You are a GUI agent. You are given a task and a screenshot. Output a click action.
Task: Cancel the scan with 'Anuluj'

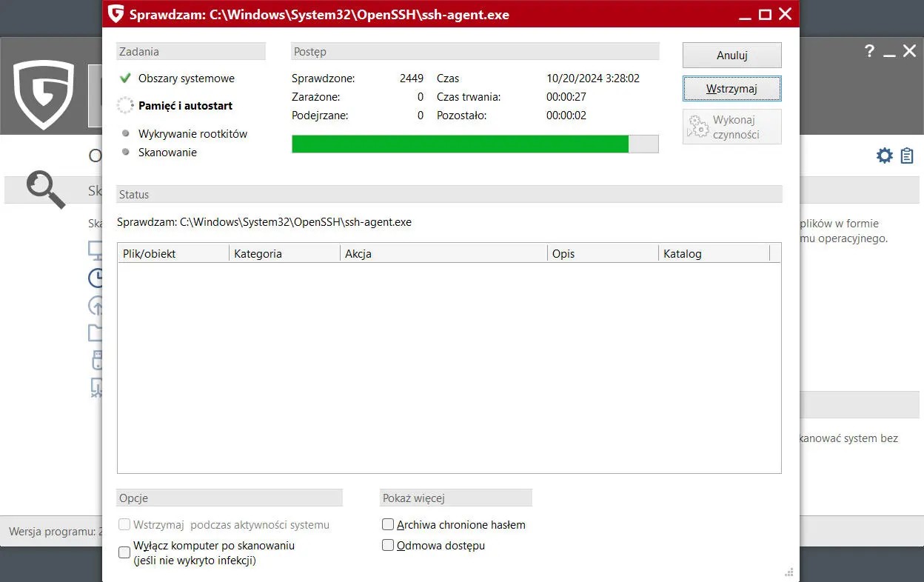point(731,55)
